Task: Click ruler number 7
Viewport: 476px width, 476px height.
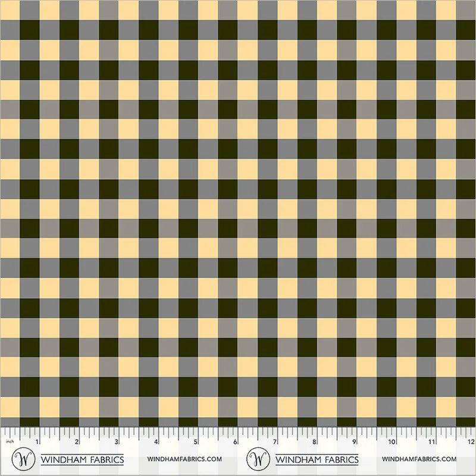Action: tap(275, 441)
